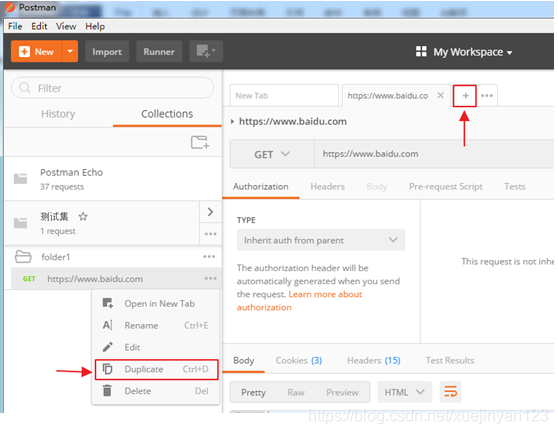The image size is (558, 434).
Task: Select Preview response view
Action: click(x=342, y=392)
